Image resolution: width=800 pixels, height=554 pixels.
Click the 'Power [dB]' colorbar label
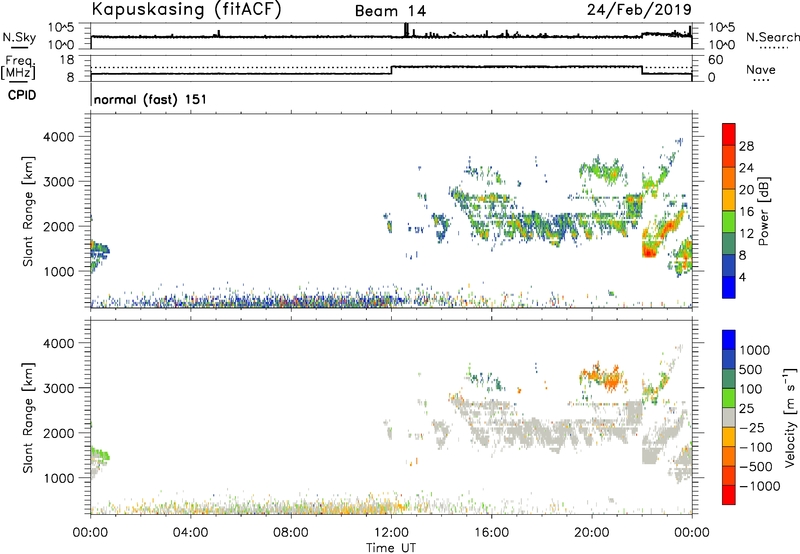(x=764, y=211)
